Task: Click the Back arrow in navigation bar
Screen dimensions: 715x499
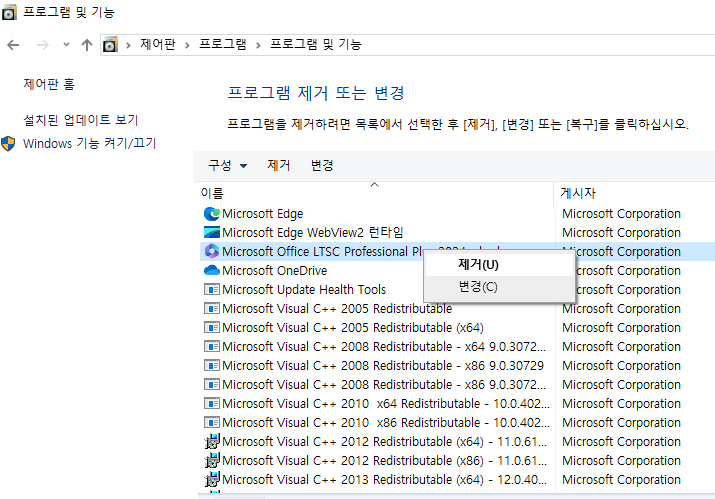Action: pos(13,45)
